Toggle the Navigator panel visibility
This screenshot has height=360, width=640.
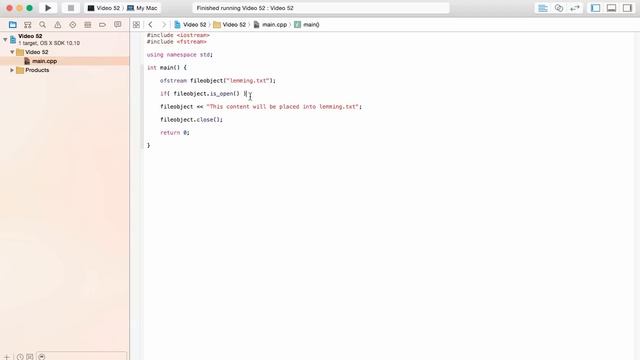[x=596, y=8]
